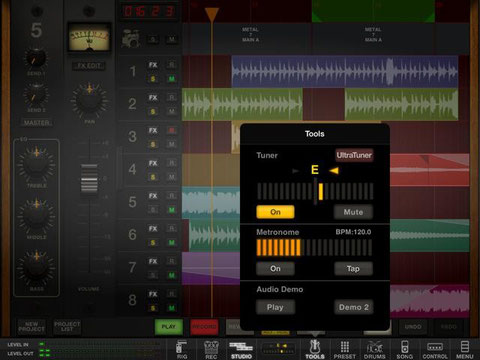Tap the tuner yellow sharp arrow

334,170
